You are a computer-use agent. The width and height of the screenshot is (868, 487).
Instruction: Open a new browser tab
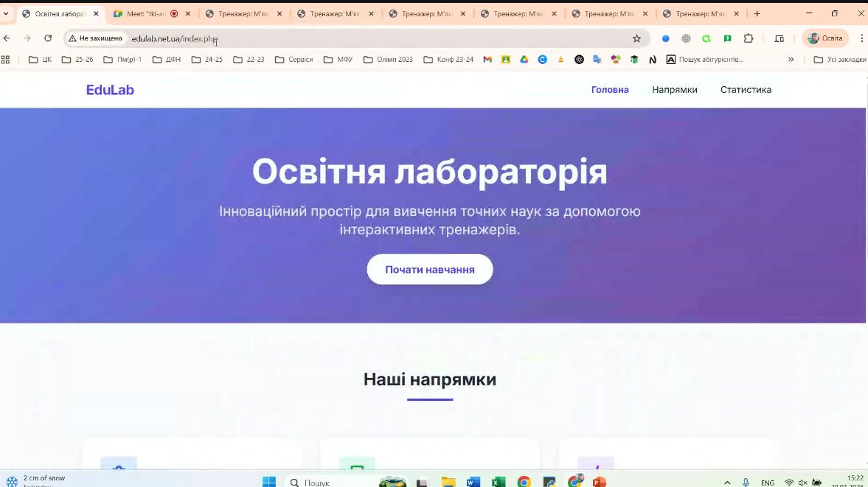[x=757, y=13]
